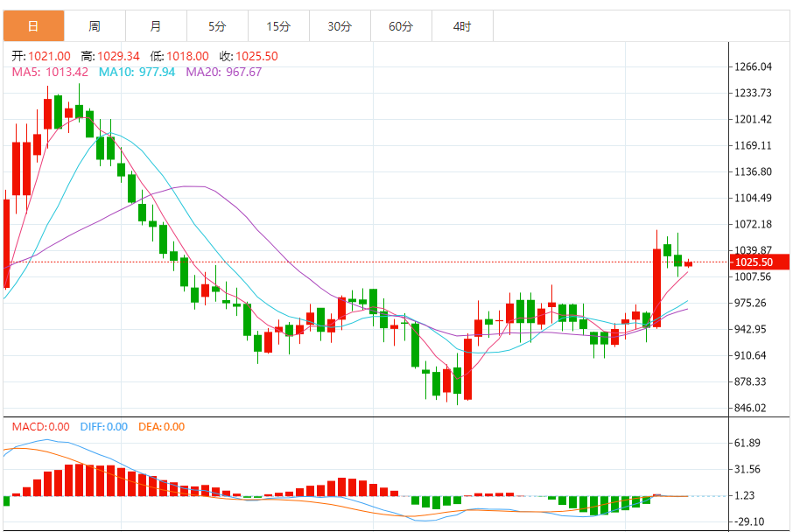Click the 1007.56 price axis label

[753, 276]
